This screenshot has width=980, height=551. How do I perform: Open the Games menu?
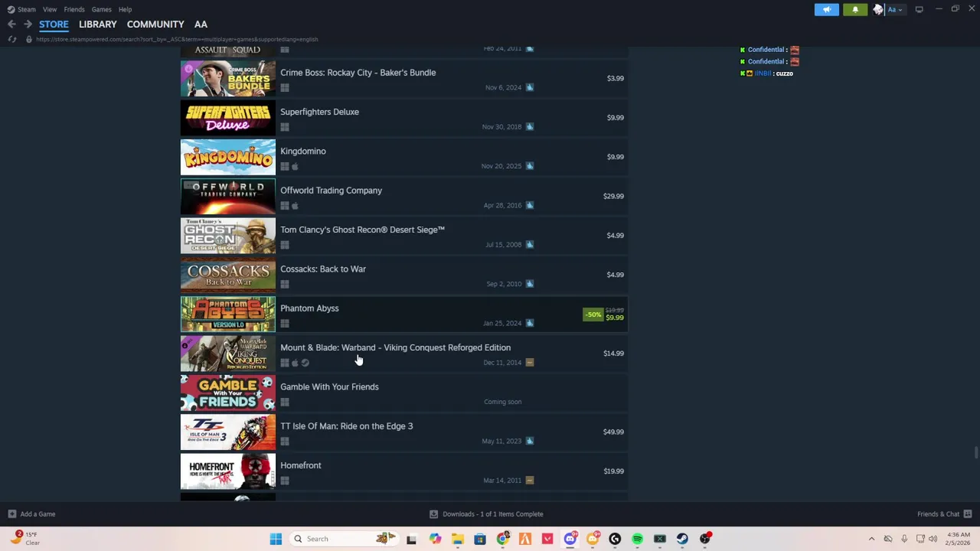[101, 9]
